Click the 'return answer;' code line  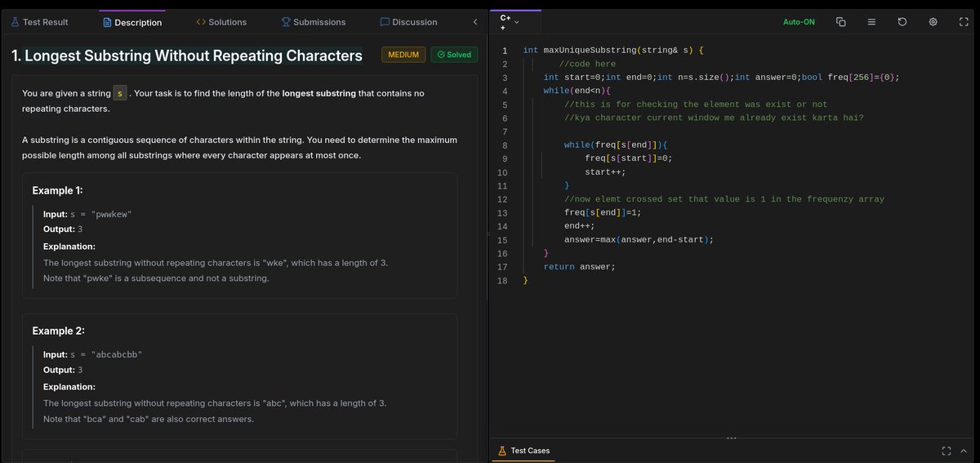579,267
